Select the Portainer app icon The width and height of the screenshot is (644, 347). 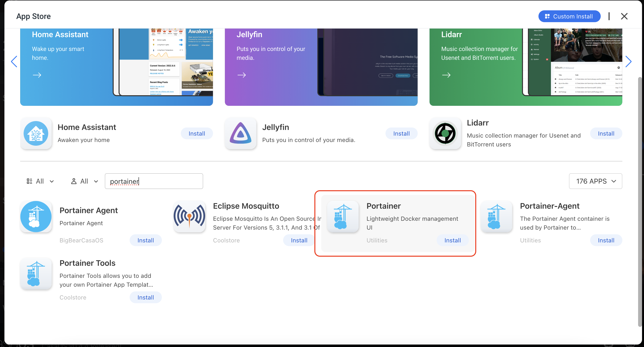tap(343, 216)
